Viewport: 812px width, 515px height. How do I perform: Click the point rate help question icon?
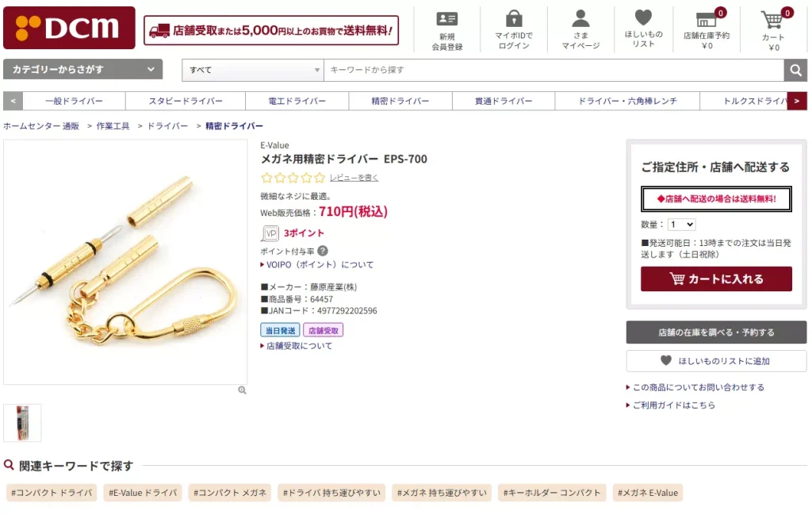(x=323, y=251)
